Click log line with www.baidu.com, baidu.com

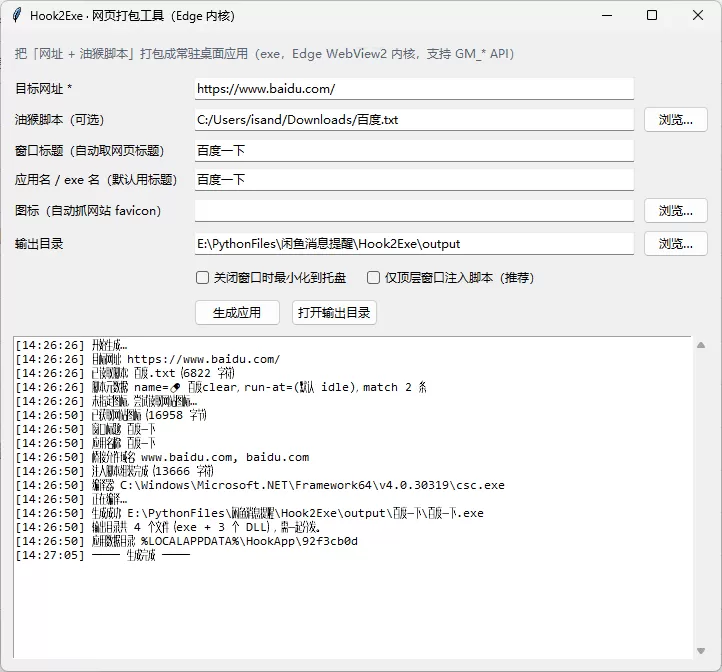click(x=162, y=457)
